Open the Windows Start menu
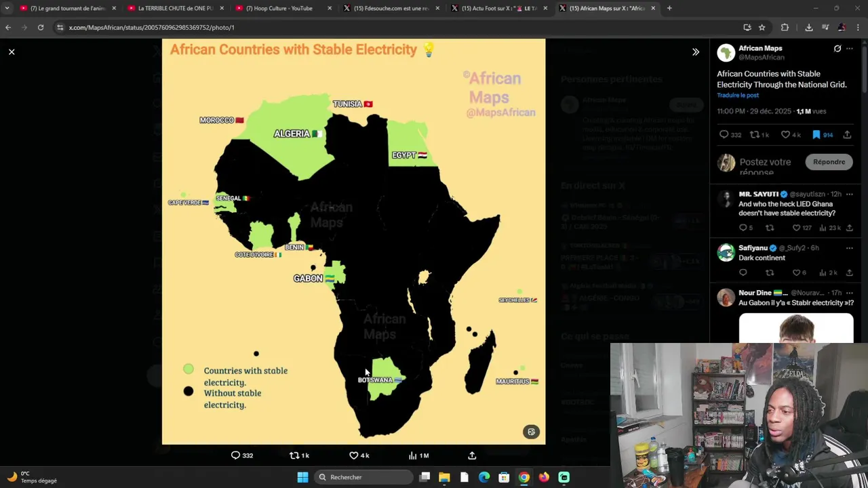 pyautogui.click(x=302, y=477)
